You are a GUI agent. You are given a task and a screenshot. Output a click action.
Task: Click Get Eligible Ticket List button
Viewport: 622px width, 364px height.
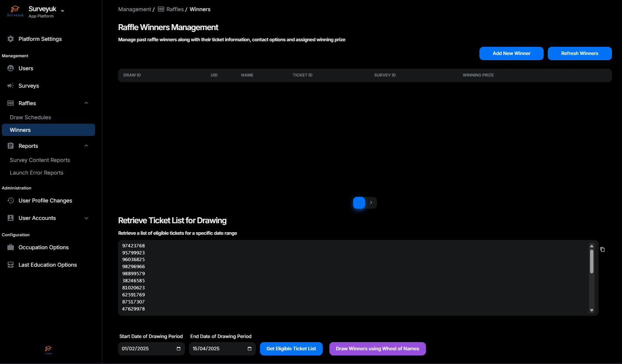(x=291, y=349)
